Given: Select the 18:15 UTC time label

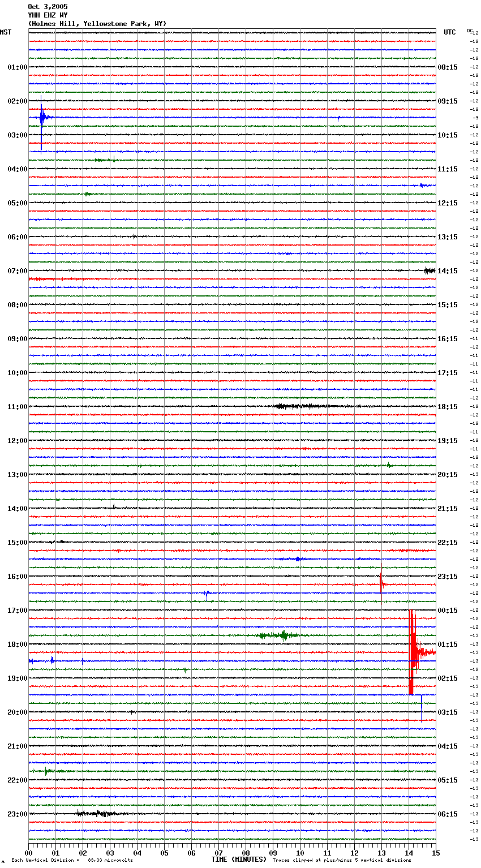Looking at the screenshot, I should tap(448, 407).
